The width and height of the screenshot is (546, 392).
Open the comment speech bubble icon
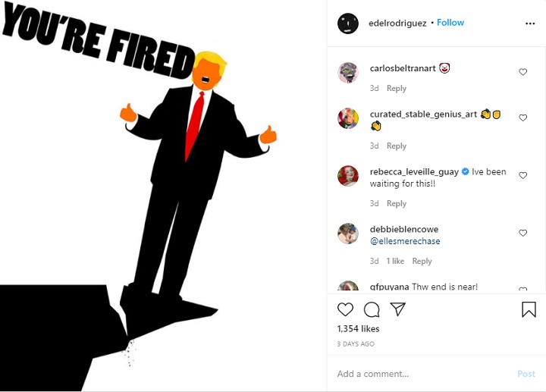tap(372, 309)
